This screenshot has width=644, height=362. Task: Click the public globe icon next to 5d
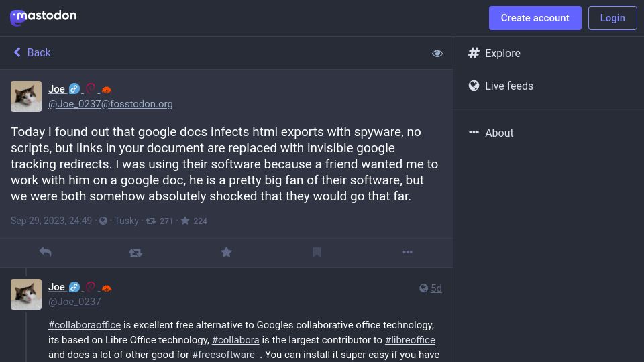423,288
